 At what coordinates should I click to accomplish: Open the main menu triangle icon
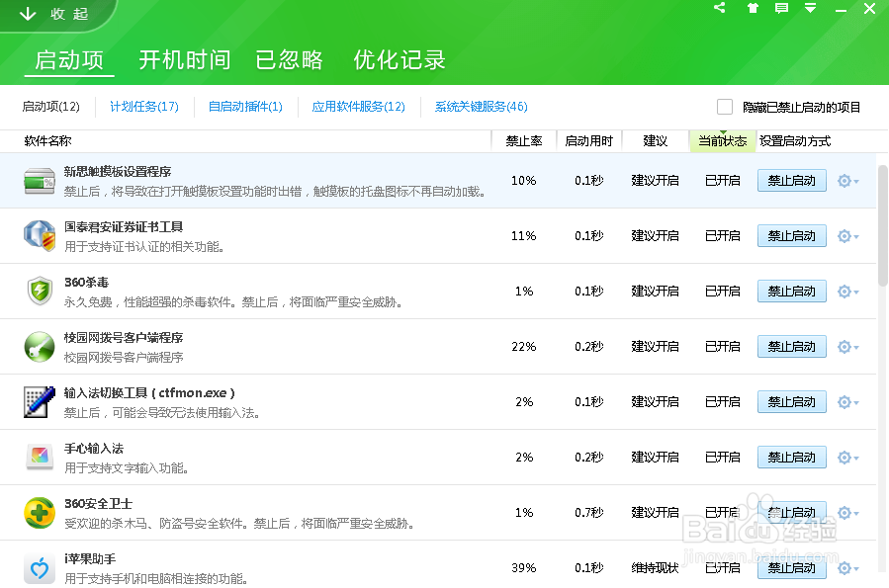[x=811, y=9]
